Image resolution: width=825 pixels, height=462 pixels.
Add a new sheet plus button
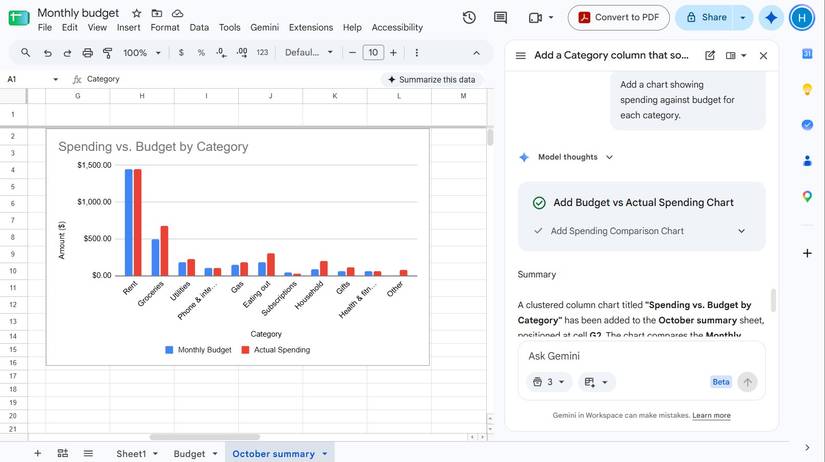(x=37, y=453)
